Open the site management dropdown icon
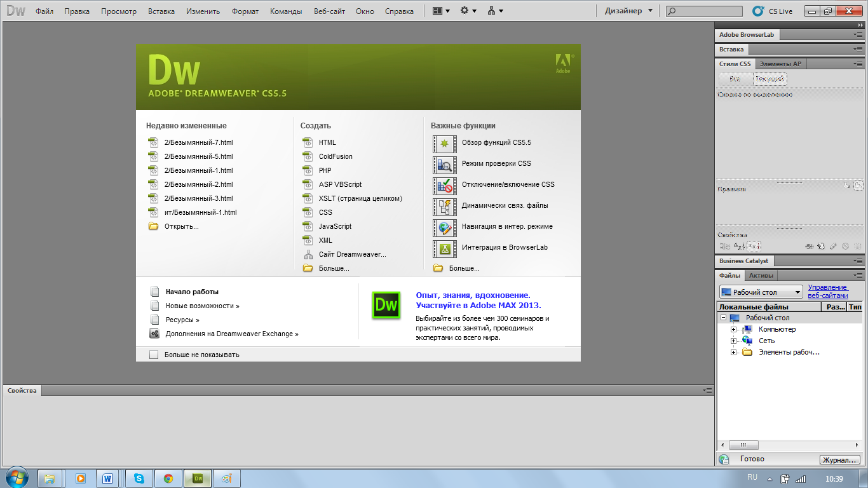This screenshot has height=488, width=868. [495, 11]
